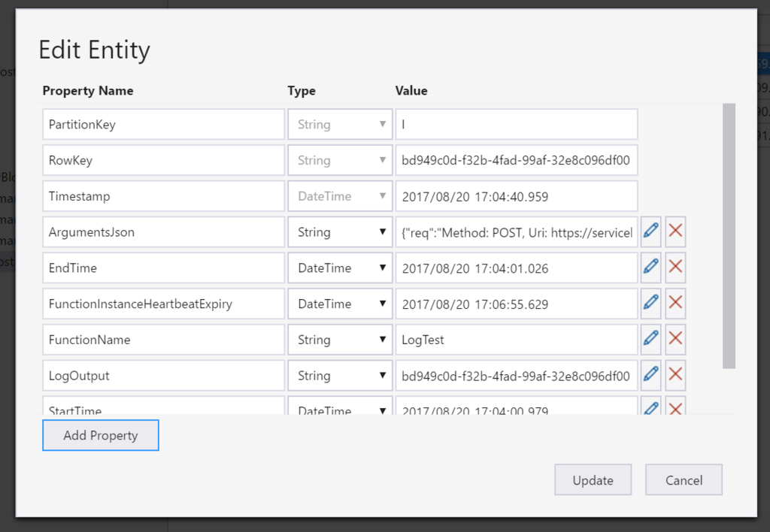Viewport: 770px width, 532px height.
Task: Remove the EndTime property using X icon
Action: [x=675, y=268]
